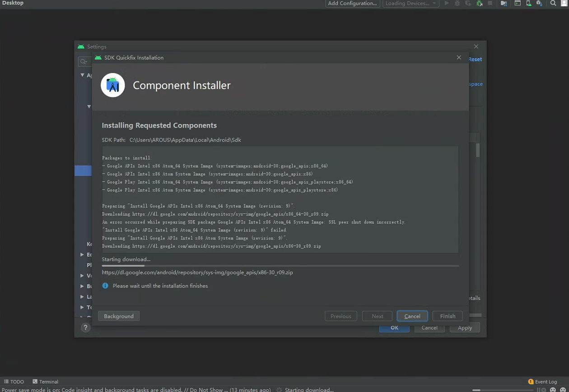Screen dimensions: 569x392
Task: Open the TODO tool window tab
Action: pos(14,382)
